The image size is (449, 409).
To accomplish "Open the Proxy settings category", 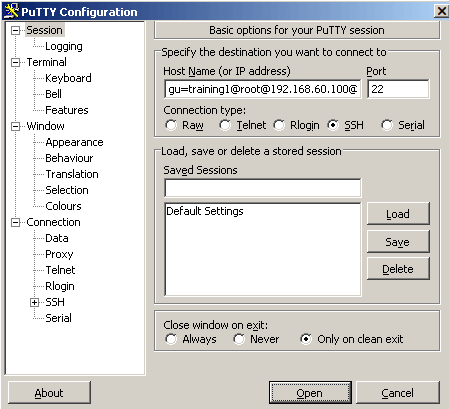I will click(59, 254).
